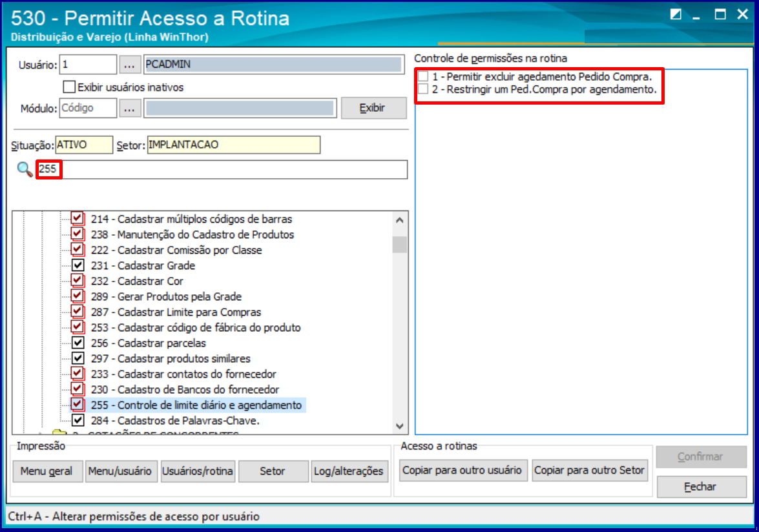Select tree row 214 - Cadastrar múltiplos códigos de barras
The width and height of the screenshot is (759, 532).
[191, 219]
